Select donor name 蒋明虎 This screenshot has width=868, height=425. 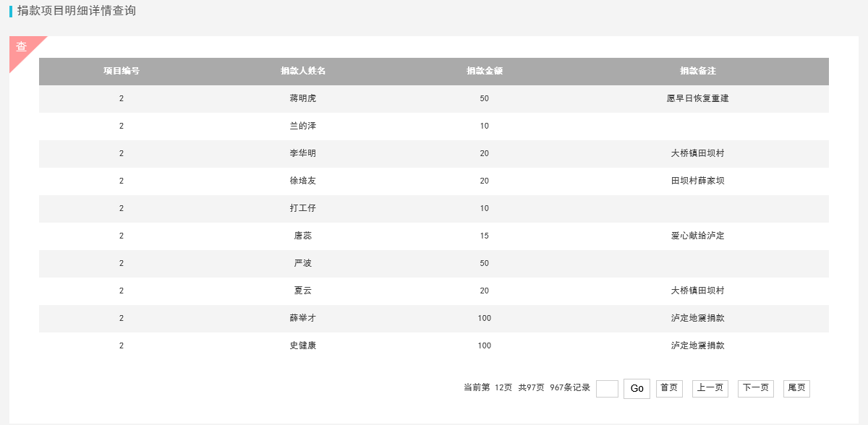(303, 98)
